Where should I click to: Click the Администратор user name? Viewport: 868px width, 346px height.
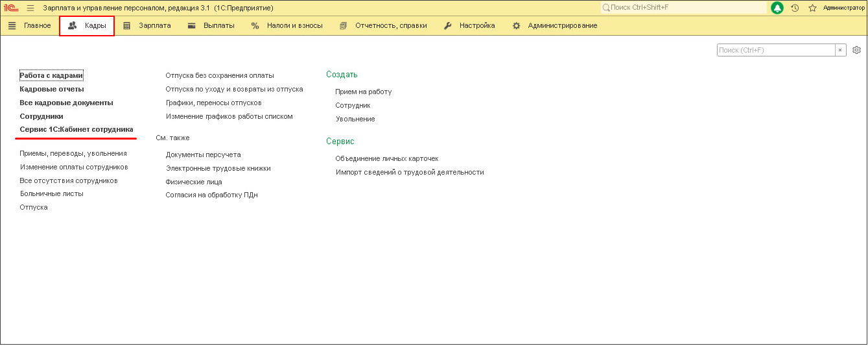(x=843, y=8)
